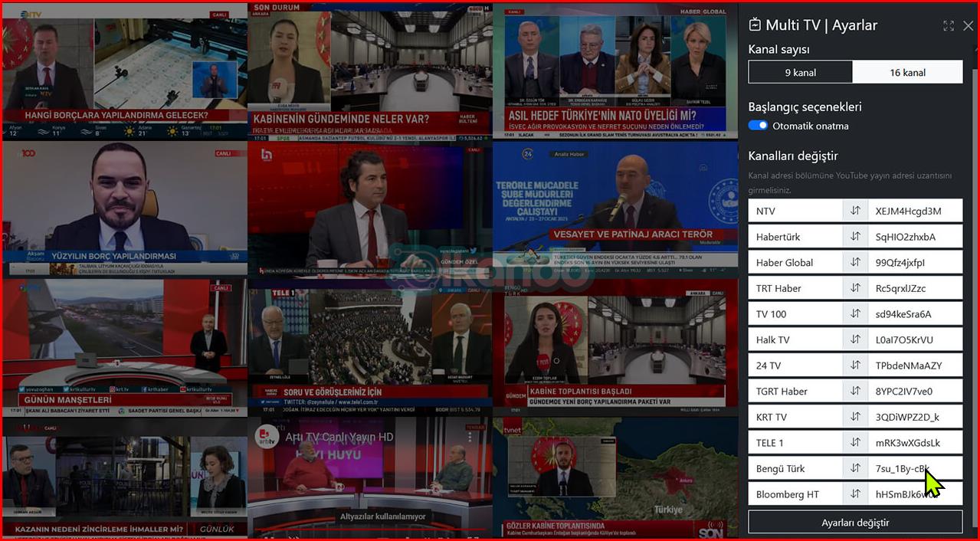This screenshot has width=980, height=541.
Task: Open the 24 TV Vesayet ve Patinaj stream
Action: [x=614, y=208]
